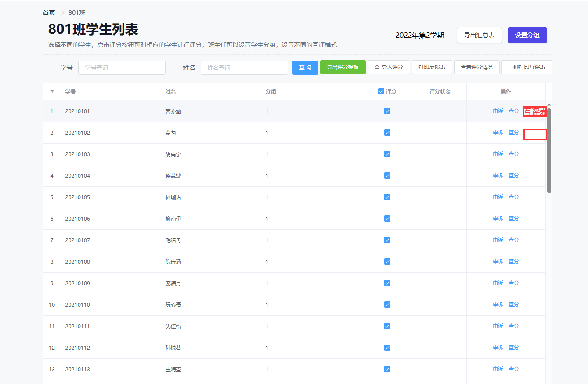Screen dimensions: 588x384
Task: Open 查看评分情况
Action: pyautogui.click(x=477, y=67)
